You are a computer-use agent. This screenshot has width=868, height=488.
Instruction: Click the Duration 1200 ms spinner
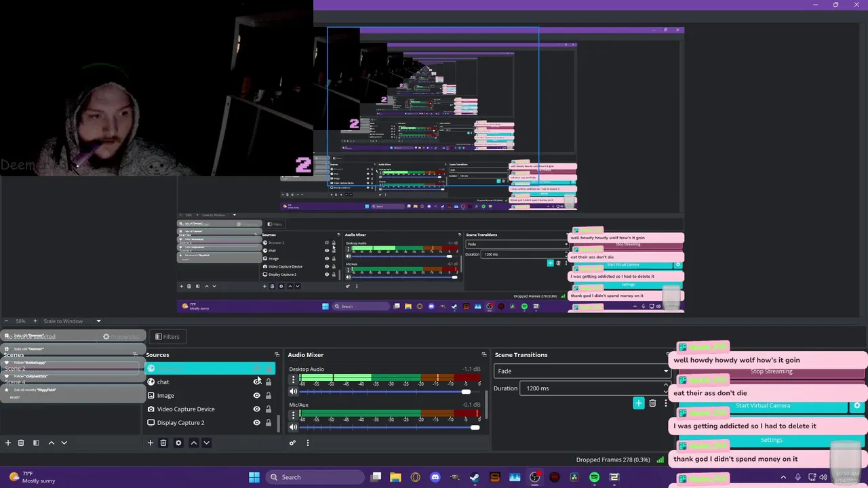click(x=597, y=388)
